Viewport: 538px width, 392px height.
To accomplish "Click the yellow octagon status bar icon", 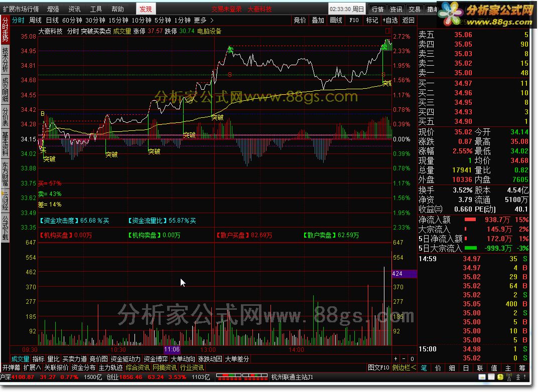I will click(x=500, y=377).
